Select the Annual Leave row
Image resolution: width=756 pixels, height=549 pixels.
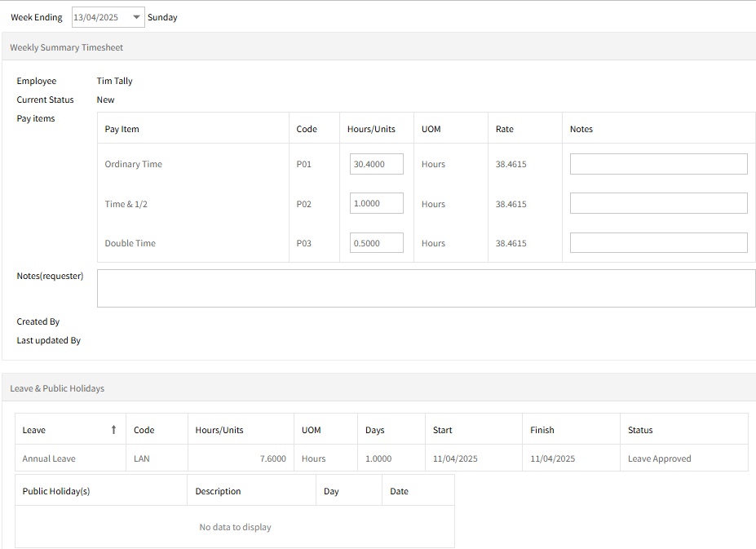(382, 458)
